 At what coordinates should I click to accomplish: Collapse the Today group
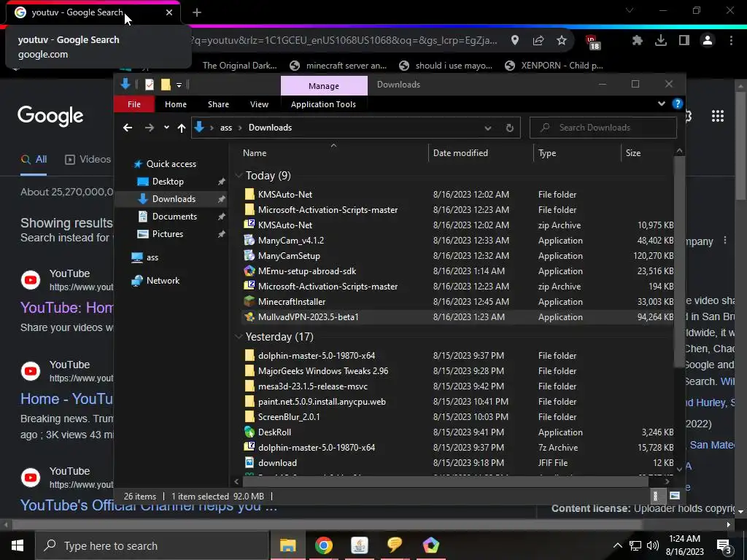click(x=239, y=176)
